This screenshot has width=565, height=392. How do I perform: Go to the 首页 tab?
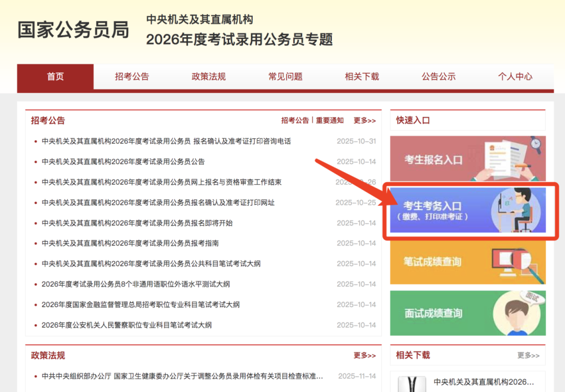coord(55,76)
